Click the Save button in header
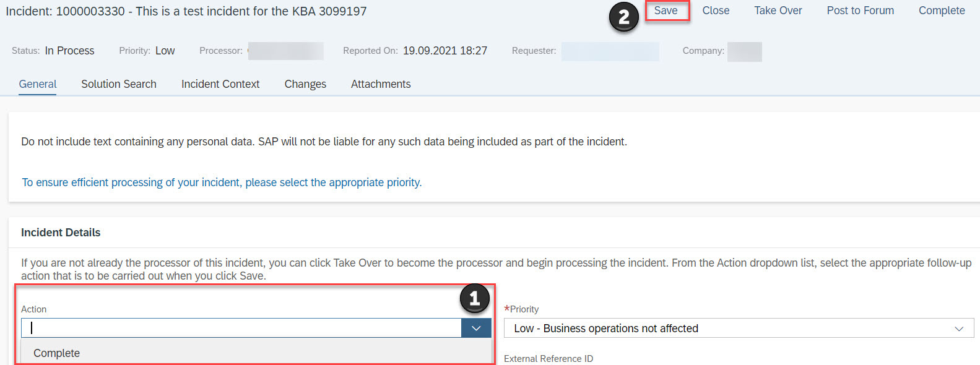The width and height of the screenshot is (980, 365). coord(666,11)
